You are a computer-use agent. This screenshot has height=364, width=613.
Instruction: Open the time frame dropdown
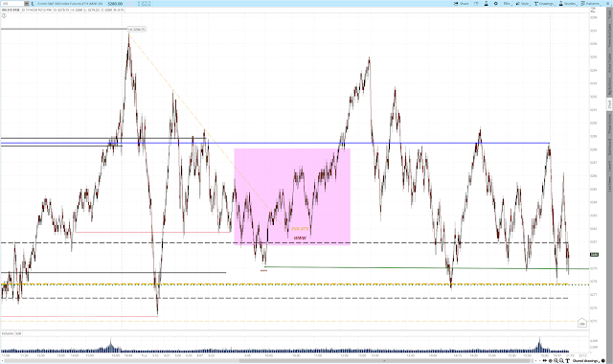coord(507,4)
